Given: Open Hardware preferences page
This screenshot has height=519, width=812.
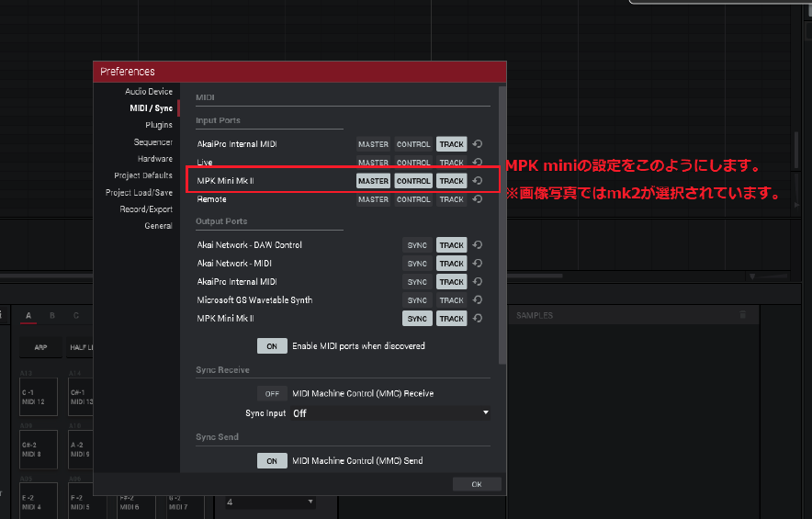Looking at the screenshot, I should [155, 159].
